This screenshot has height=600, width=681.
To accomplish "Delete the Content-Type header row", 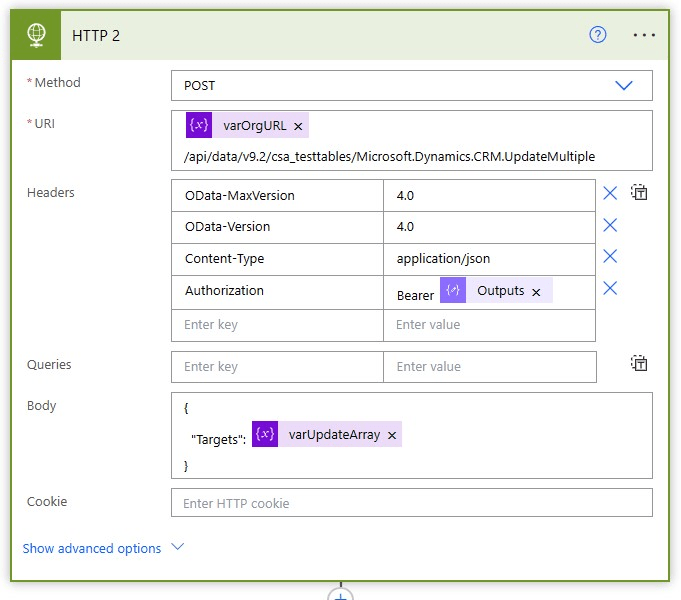I will [610, 257].
